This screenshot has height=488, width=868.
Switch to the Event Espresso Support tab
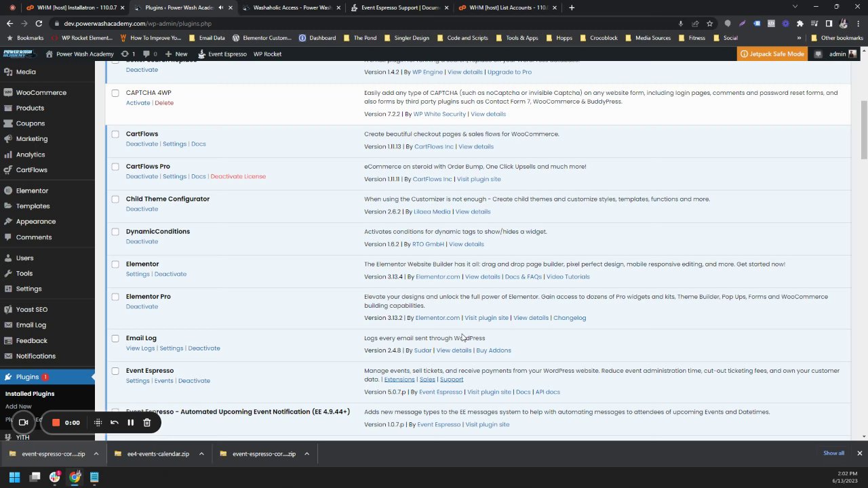click(400, 7)
